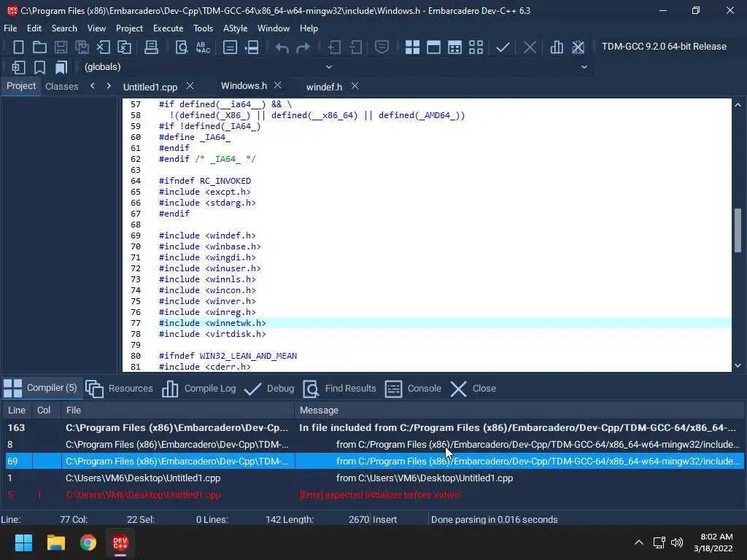Screen dimensions: 747x560
Task: Select the compiler message row with line 163
Action: coord(374,427)
